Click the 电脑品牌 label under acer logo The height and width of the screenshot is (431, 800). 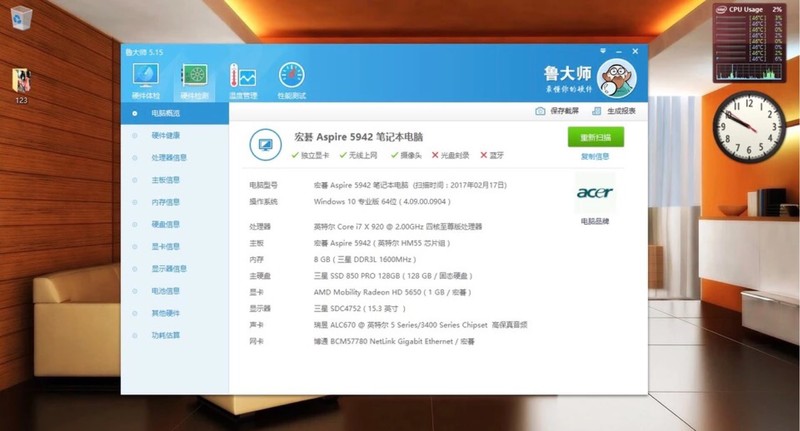595,221
